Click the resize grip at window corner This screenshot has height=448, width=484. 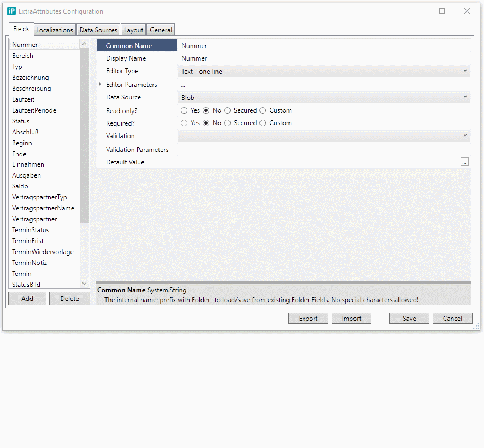pos(475,326)
